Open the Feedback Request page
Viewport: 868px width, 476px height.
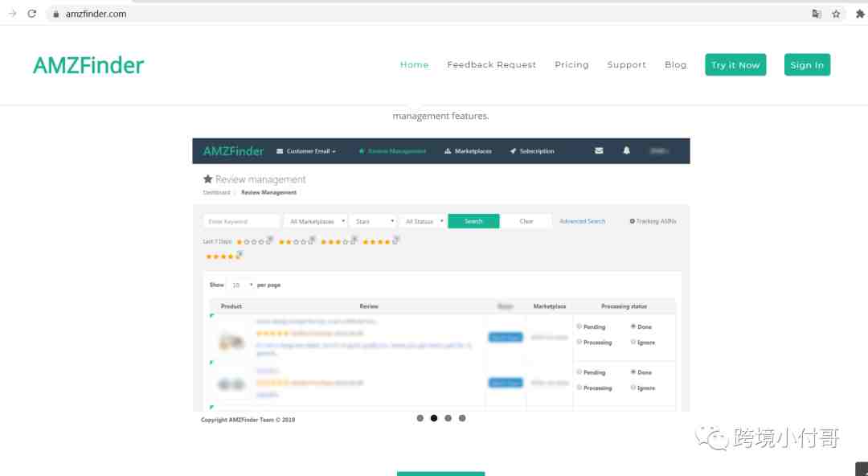coord(492,65)
